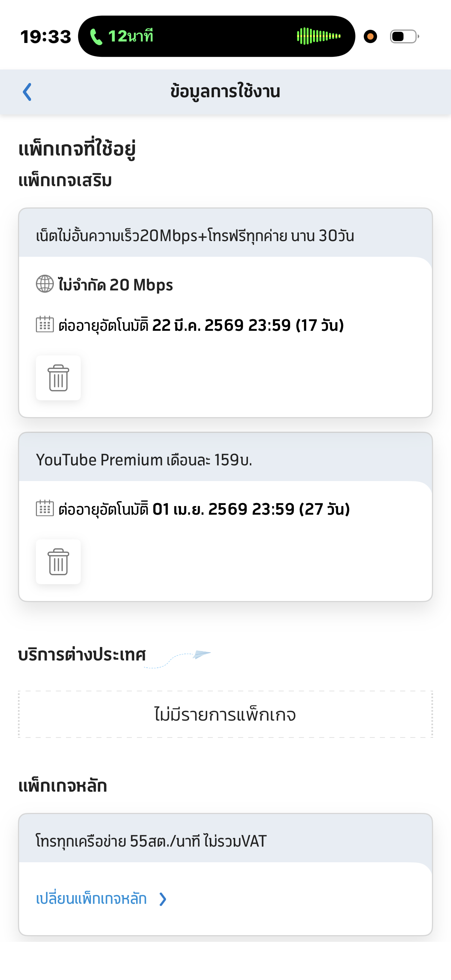Tap the โทรทุกเครือข่าย 55สต./นาที main package
451x980 pixels.
click(151, 841)
